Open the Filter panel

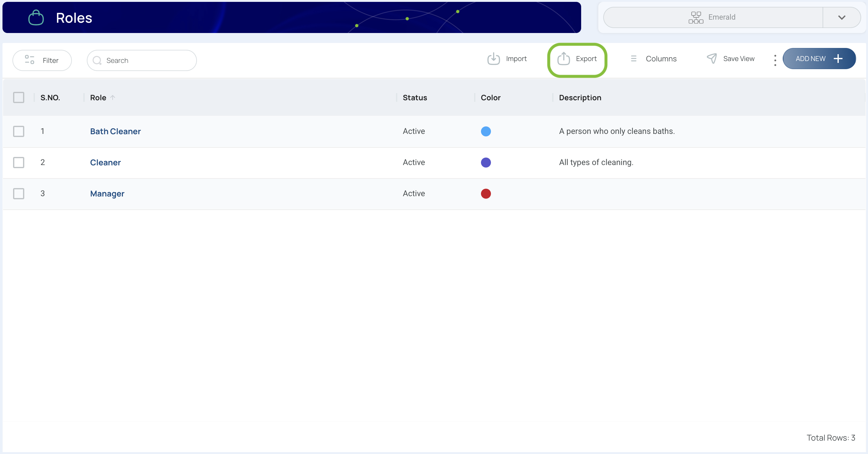point(42,60)
